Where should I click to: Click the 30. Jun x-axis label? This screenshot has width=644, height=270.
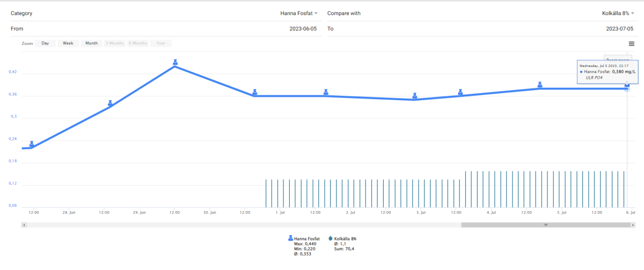point(210,213)
